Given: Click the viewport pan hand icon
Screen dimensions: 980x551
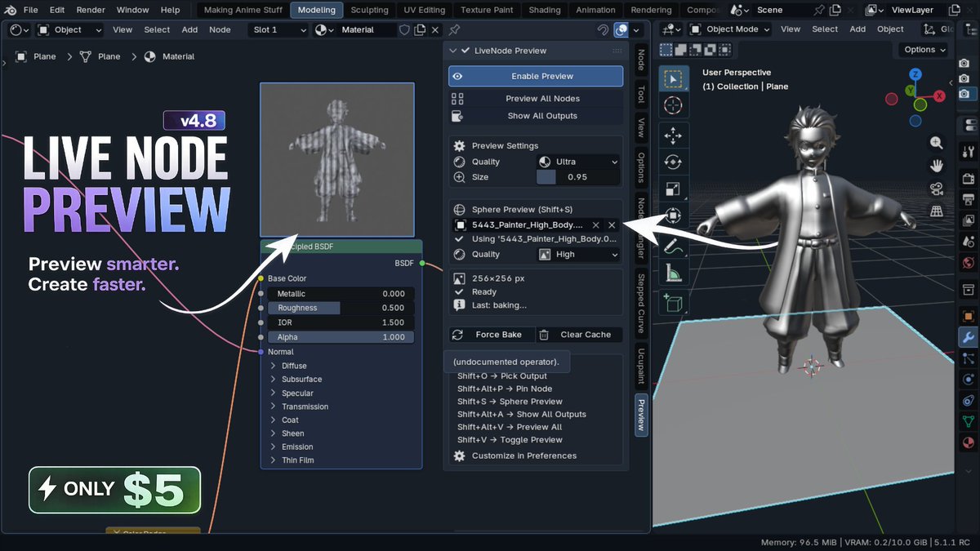Looking at the screenshot, I should click(937, 166).
